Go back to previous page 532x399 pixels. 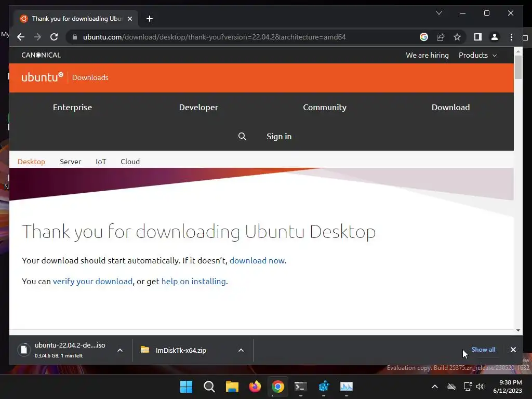[21, 37]
